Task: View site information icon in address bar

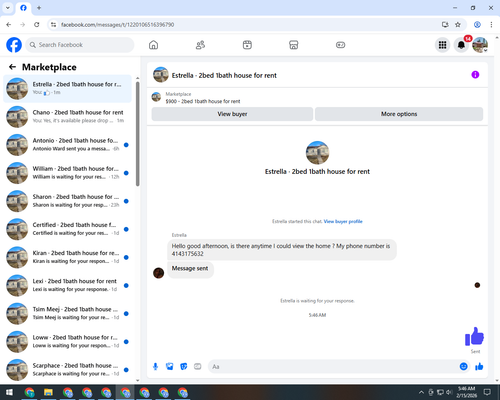Action: click(53, 25)
